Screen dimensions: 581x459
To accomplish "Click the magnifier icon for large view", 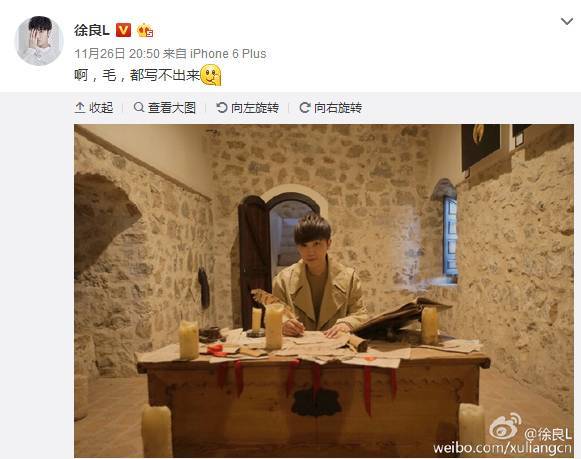I will coord(139,107).
